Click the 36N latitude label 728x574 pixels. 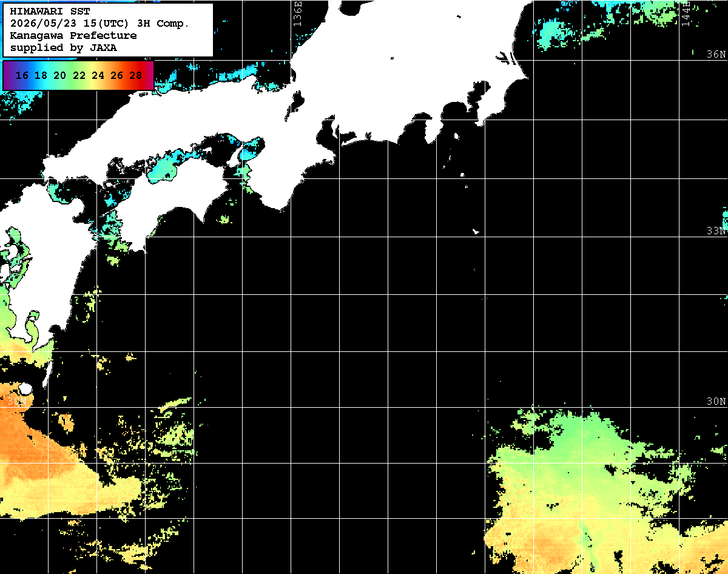pos(716,54)
